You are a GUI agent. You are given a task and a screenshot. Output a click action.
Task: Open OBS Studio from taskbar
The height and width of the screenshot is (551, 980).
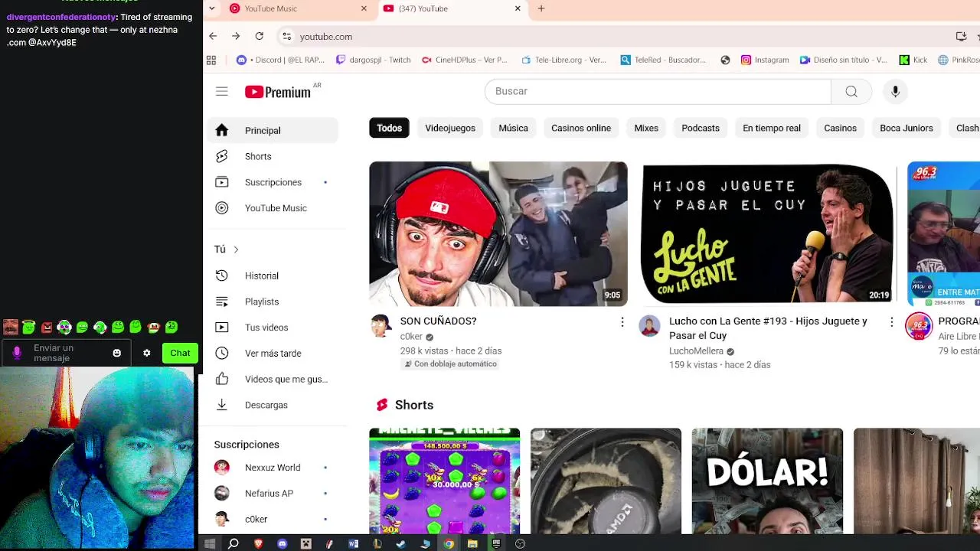(x=520, y=543)
